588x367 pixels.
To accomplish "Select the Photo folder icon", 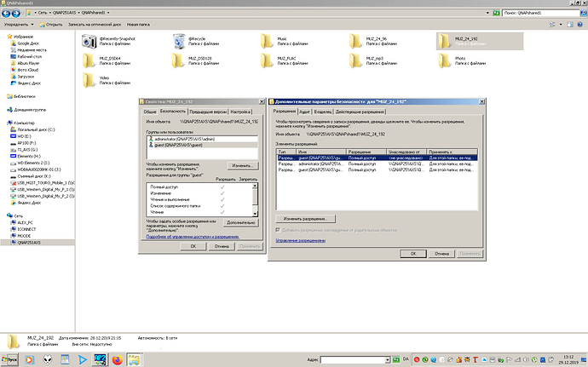I will [x=442, y=60].
